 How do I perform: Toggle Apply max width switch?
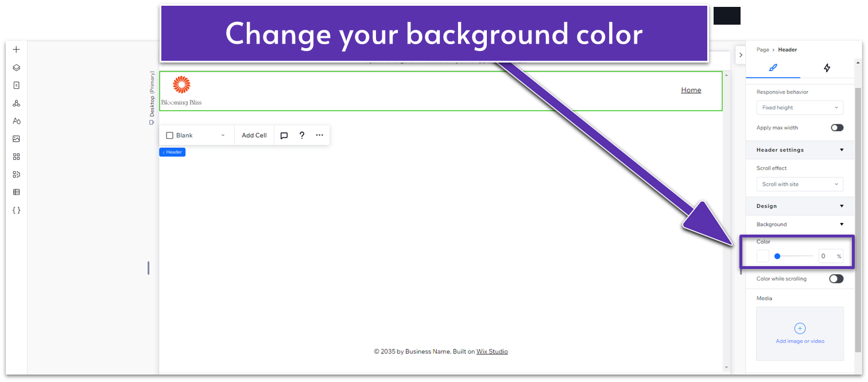(x=837, y=128)
